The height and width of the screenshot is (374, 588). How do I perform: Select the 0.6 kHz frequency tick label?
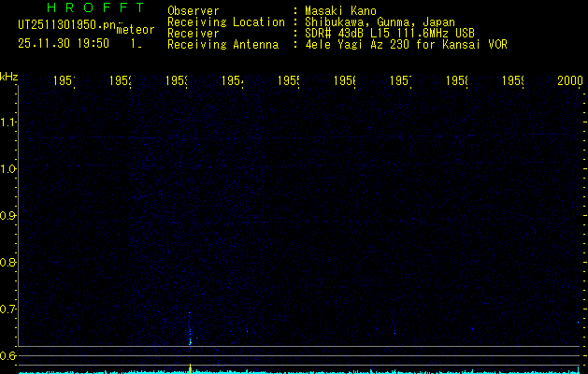click(x=9, y=356)
